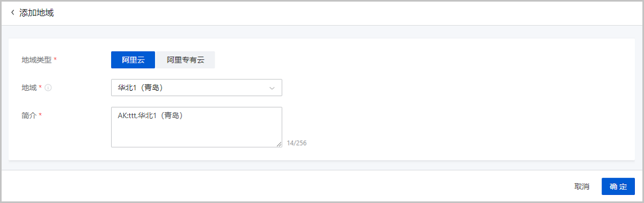
Task: Click the AK:ttt text inside 简介 box
Action: [127, 115]
